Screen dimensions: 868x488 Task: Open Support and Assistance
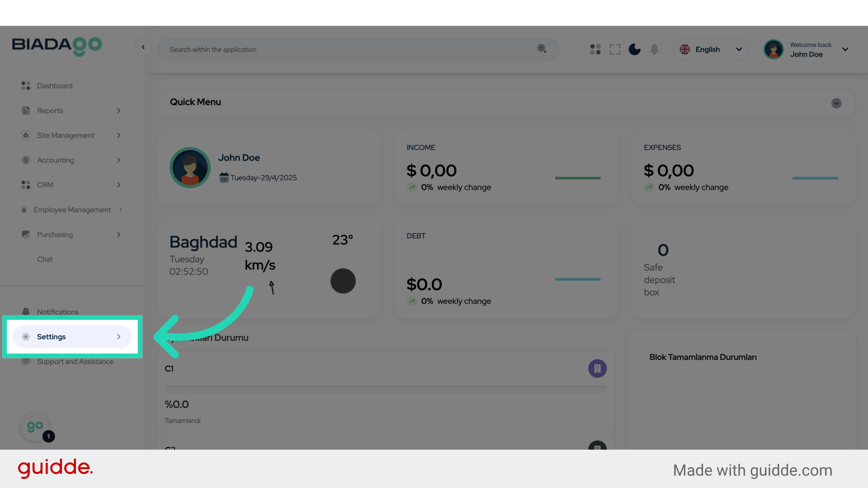75,361
